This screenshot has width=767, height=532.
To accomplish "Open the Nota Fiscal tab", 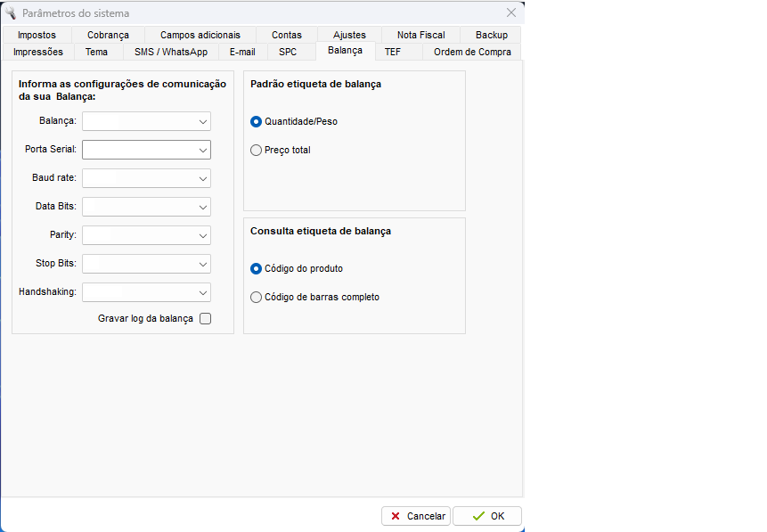I will click(x=420, y=36).
